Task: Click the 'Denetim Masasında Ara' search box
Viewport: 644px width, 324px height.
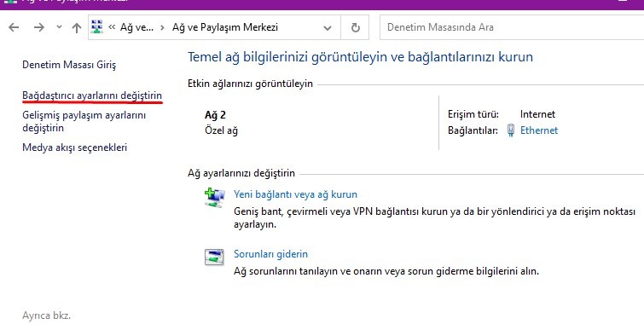Action: tap(512, 27)
